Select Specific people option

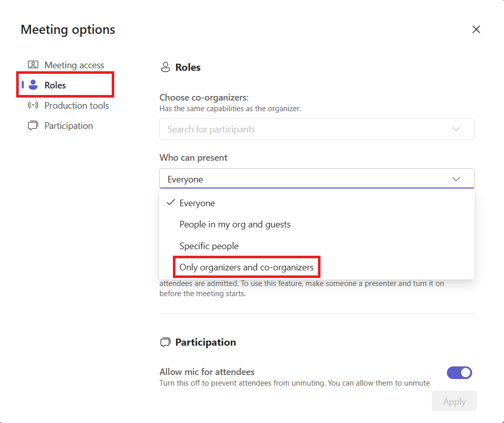point(209,246)
